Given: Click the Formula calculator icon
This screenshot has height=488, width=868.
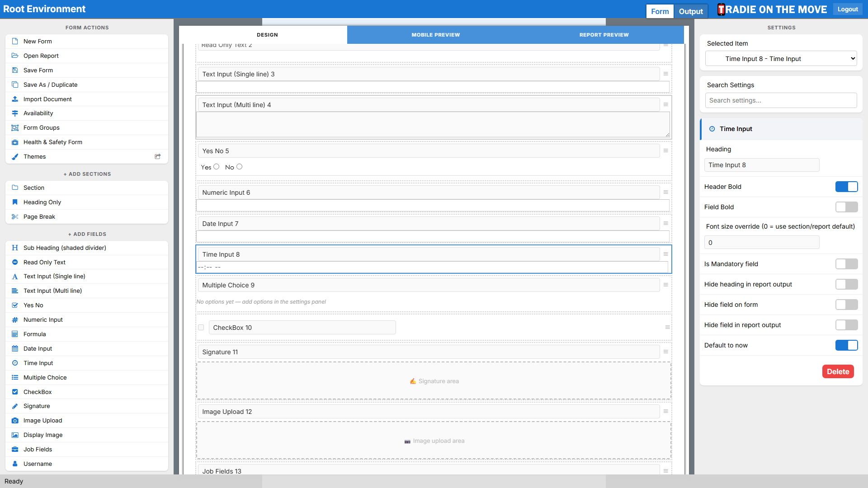Looking at the screenshot, I should 15,334.
